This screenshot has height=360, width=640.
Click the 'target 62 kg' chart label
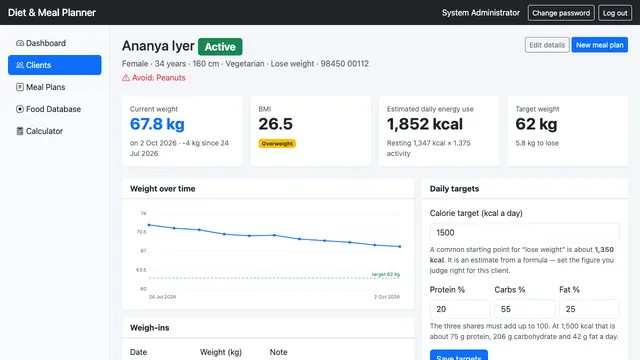386,274
